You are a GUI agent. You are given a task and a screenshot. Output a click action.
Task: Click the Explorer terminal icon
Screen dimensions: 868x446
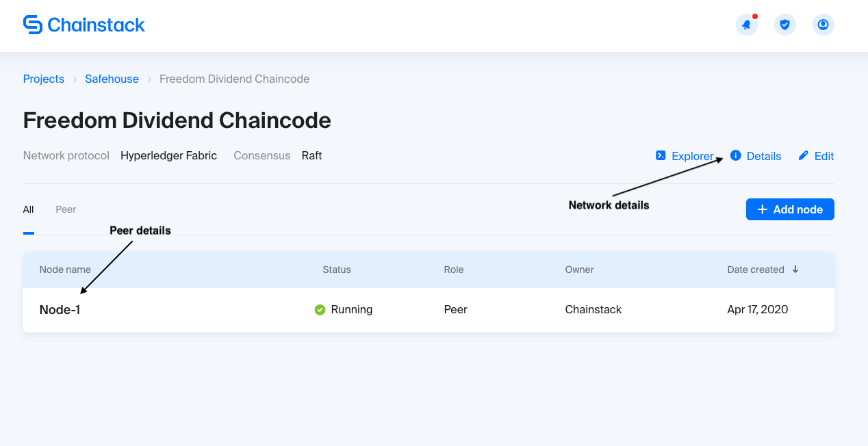pos(661,155)
